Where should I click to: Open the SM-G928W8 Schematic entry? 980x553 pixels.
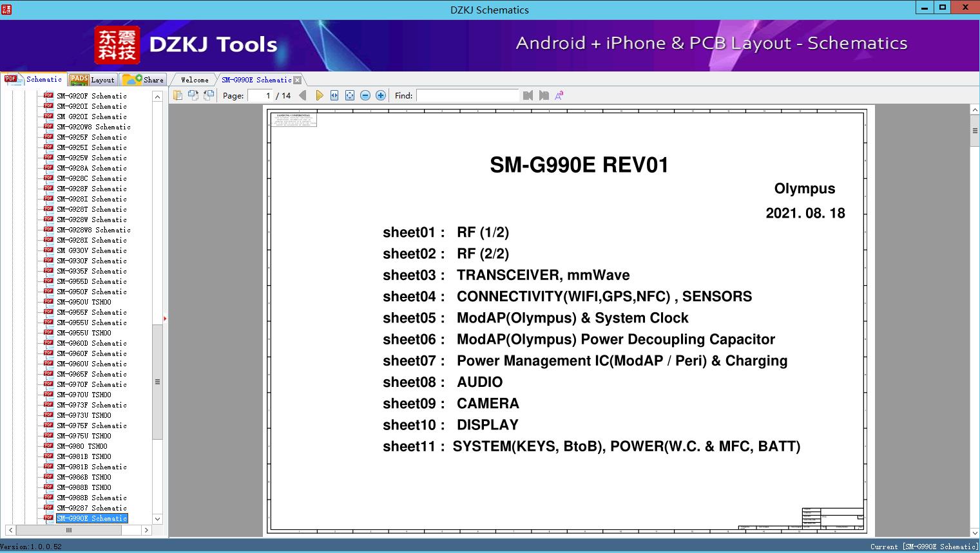(x=93, y=230)
